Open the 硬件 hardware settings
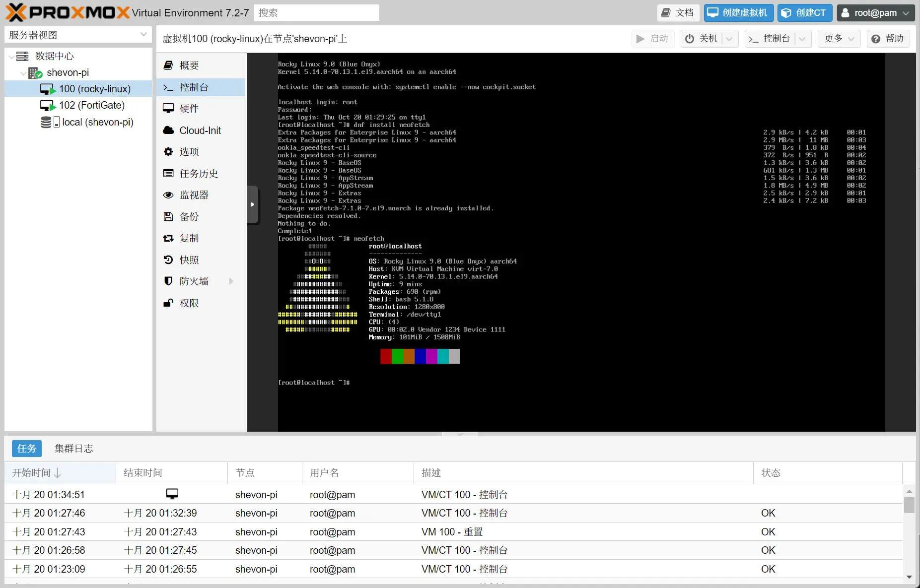Screen dimensions: 920x588 189,109
